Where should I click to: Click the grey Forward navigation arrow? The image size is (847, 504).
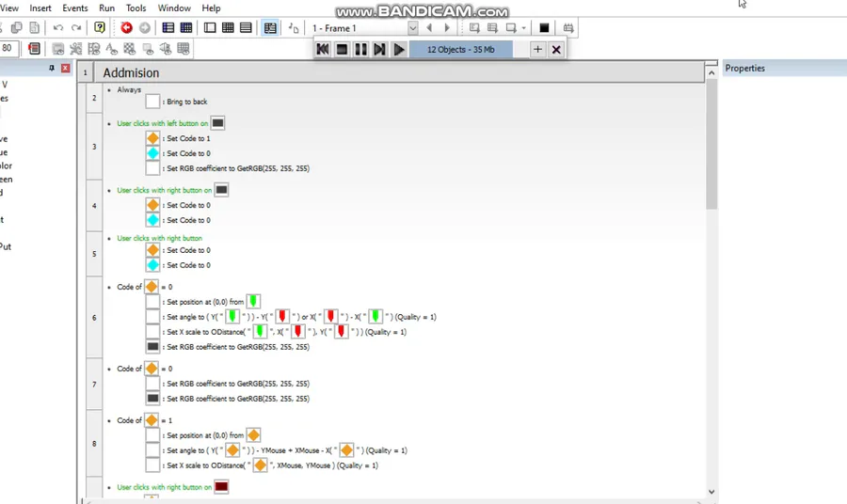click(145, 27)
